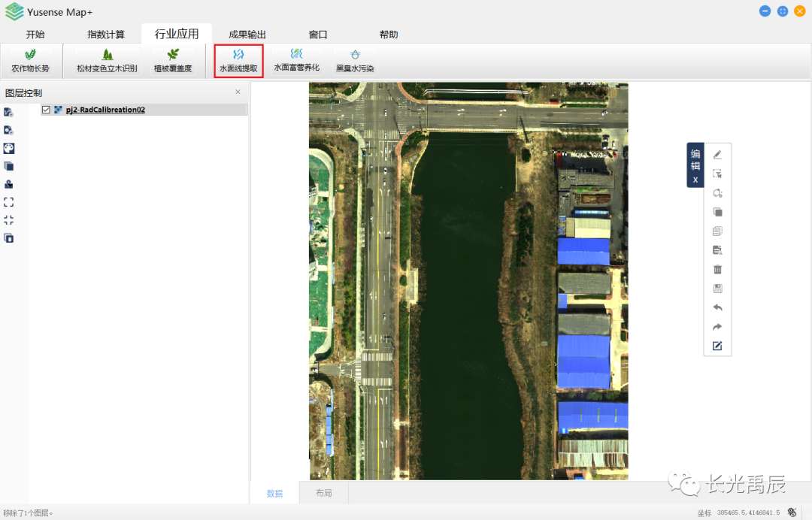Viewport: 812px width, 520px height.
Task: Open the 黑臭水污染 water pollution tool
Action: click(355, 61)
